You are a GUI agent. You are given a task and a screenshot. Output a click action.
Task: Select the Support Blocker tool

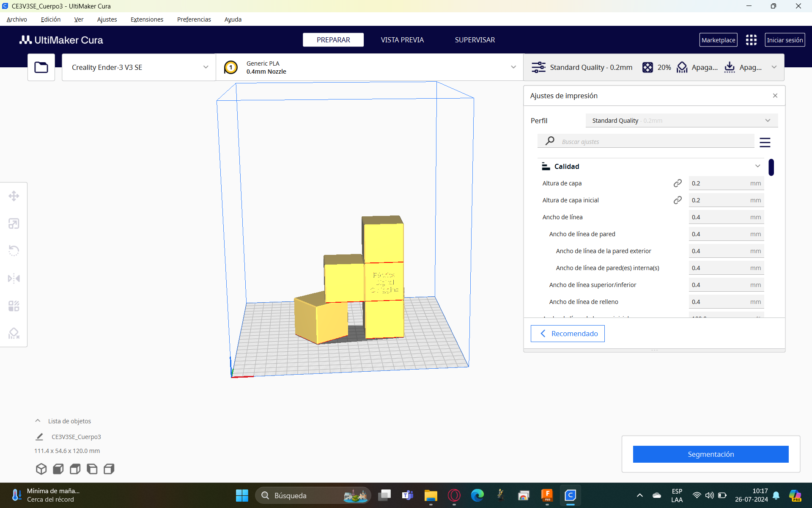pyautogui.click(x=14, y=334)
